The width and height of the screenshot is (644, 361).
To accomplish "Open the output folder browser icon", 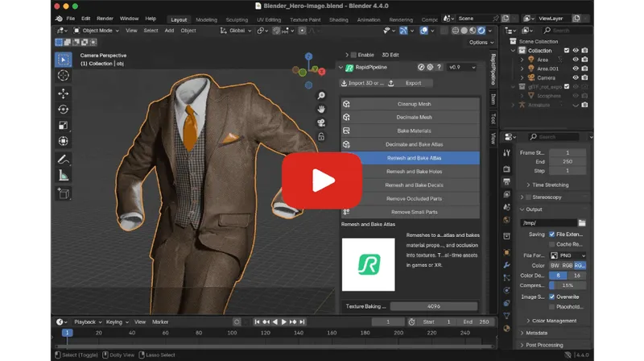I will coord(582,223).
